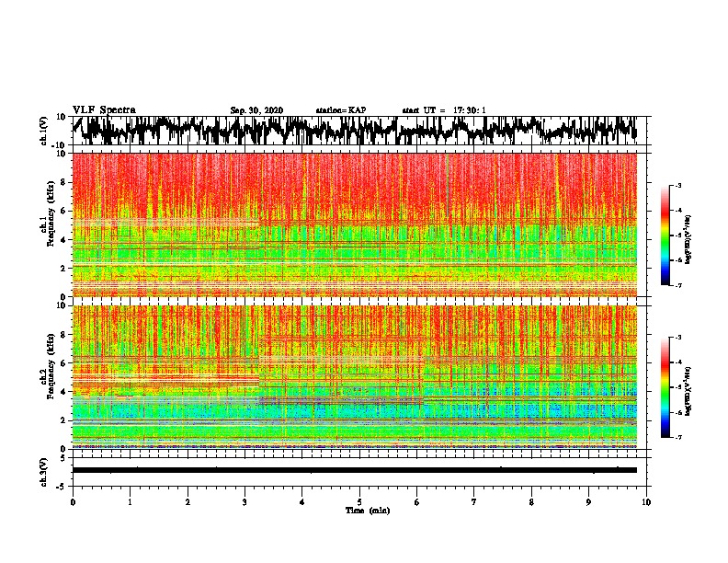Click time axis tick label '1'
Screen dimensions: 728x563
(131, 502)
